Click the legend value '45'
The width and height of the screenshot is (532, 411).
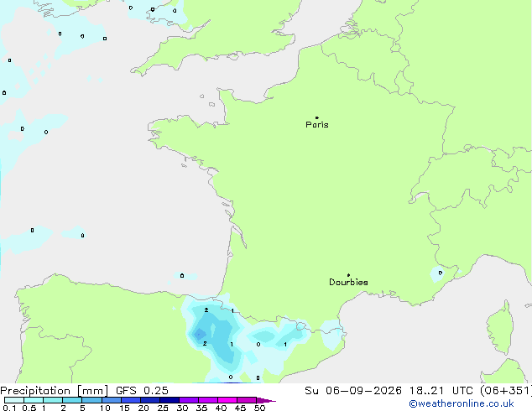(x=240, y=408)
